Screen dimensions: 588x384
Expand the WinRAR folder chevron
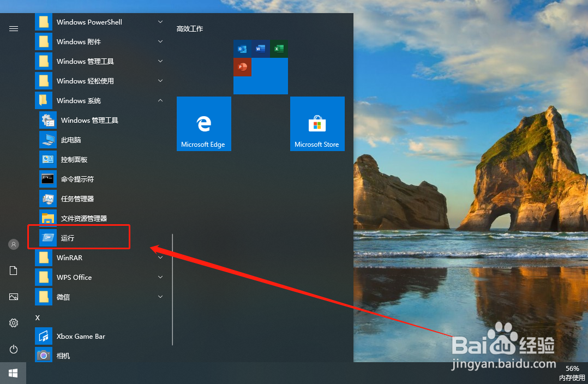point(160,257)
